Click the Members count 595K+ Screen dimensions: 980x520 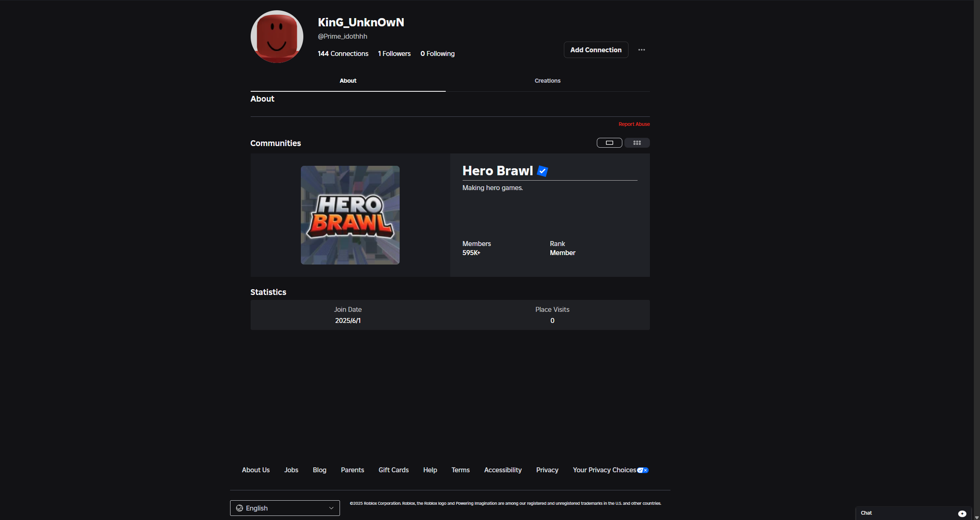tap(471, 253)
